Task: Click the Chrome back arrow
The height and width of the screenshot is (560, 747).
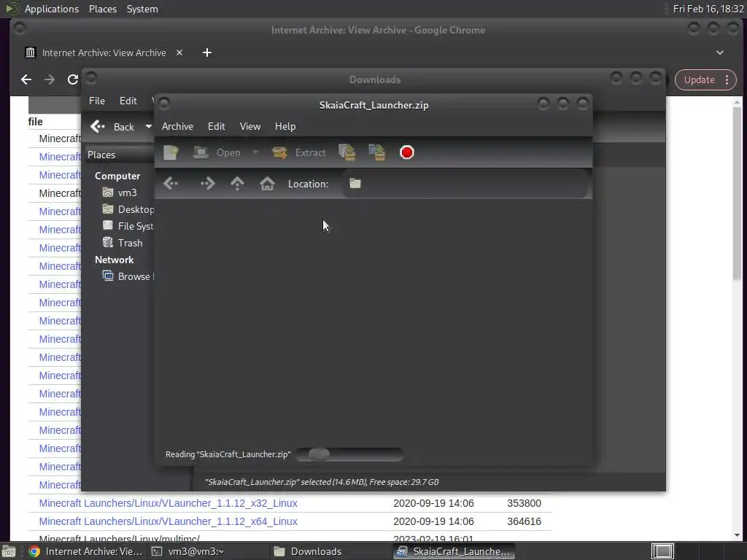Action: [26, 79]
